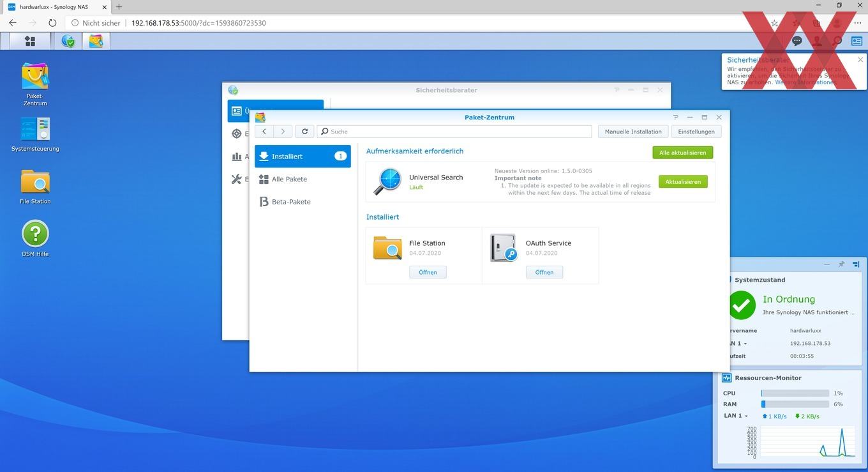
Task: Click Alle aktualisieren button
Action: (x=682, y=153)
